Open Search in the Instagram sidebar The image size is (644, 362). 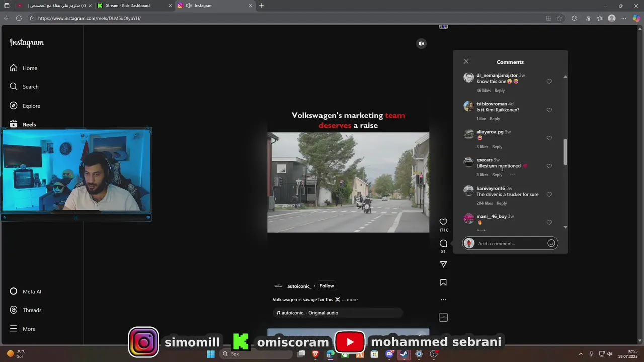click(x=24, y=87)
